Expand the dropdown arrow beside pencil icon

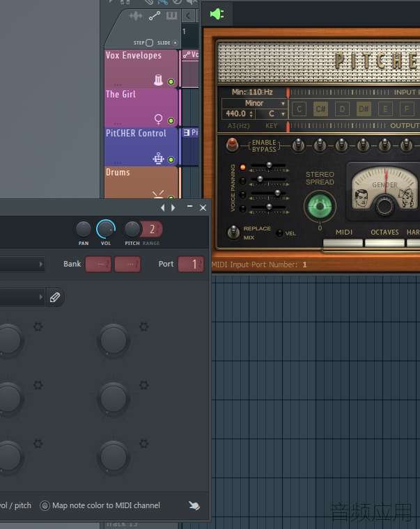pos(41,297)
